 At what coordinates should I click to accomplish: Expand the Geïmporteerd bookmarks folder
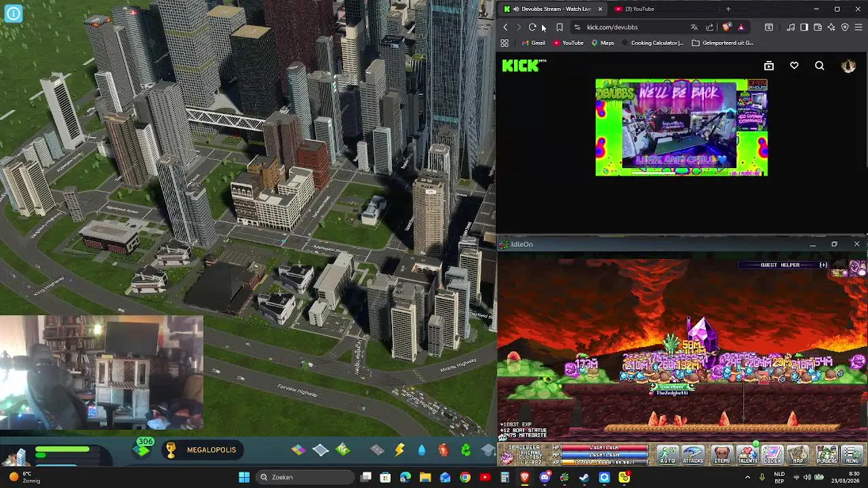[723, 43]
